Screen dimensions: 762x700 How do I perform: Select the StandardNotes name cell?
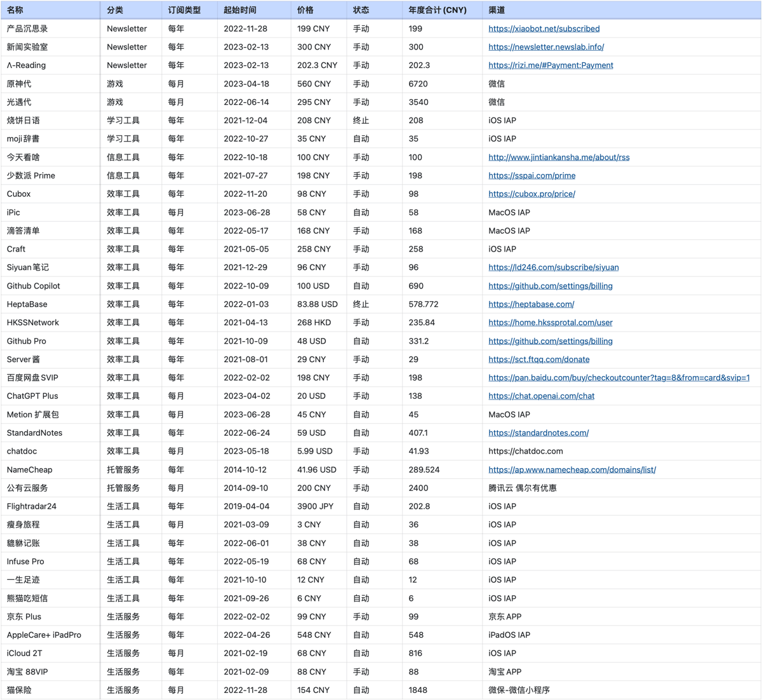50,433
